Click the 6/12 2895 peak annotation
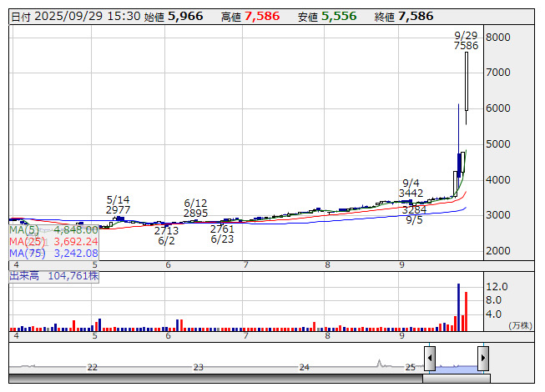The image size is (545, 392). 195,208
